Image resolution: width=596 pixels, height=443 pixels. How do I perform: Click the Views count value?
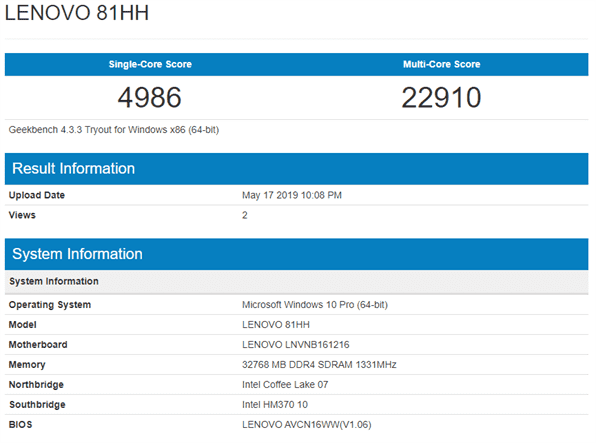pos(245,215)
